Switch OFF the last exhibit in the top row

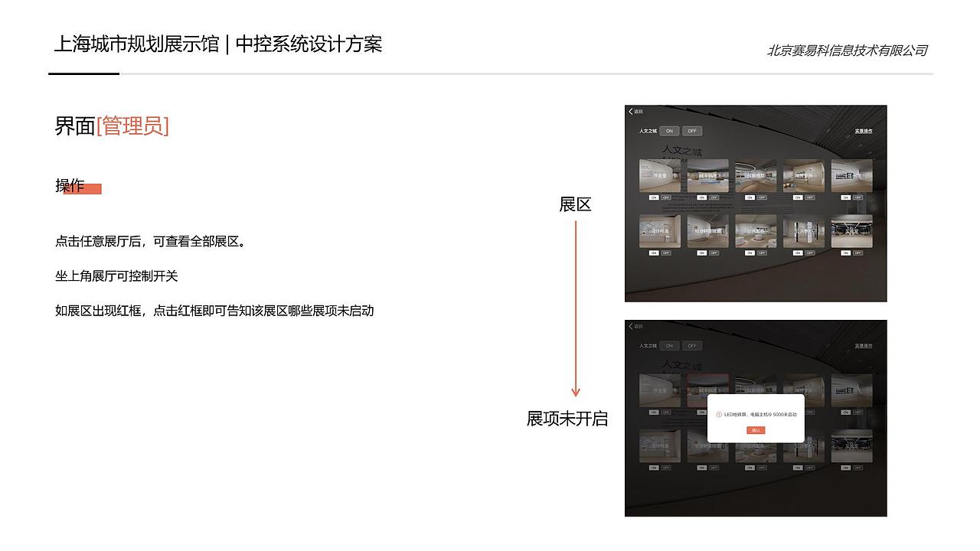(x=857, y=197)
